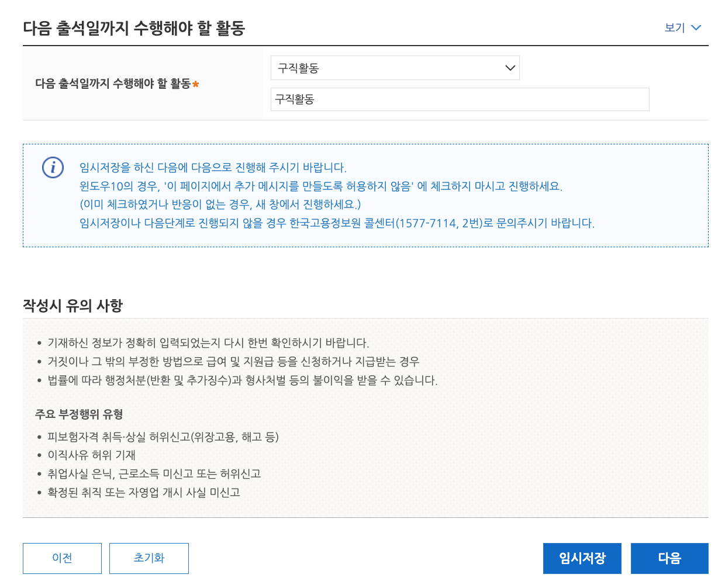Click the bullet 확정된 취직 또는 자영업 개시

tap(144, 493)
